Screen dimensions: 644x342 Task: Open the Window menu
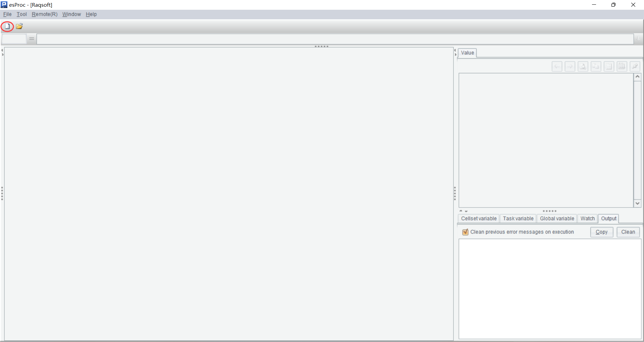point(71,14)
